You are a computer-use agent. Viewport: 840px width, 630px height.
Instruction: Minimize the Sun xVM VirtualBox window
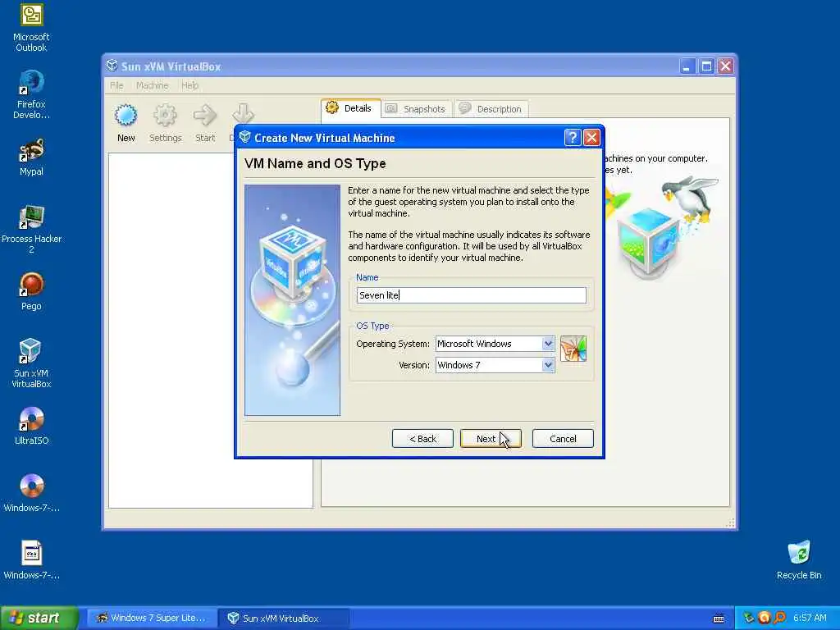[x=687, y=66]
